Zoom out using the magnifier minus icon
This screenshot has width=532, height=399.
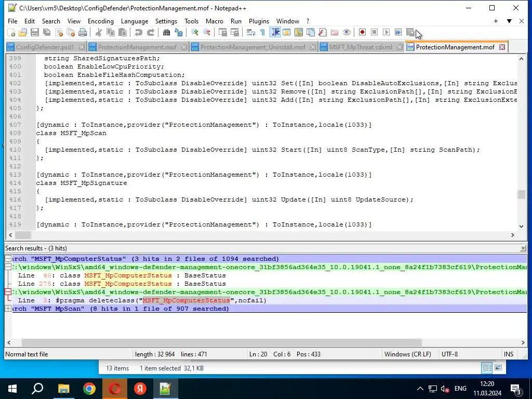point(206,32)
